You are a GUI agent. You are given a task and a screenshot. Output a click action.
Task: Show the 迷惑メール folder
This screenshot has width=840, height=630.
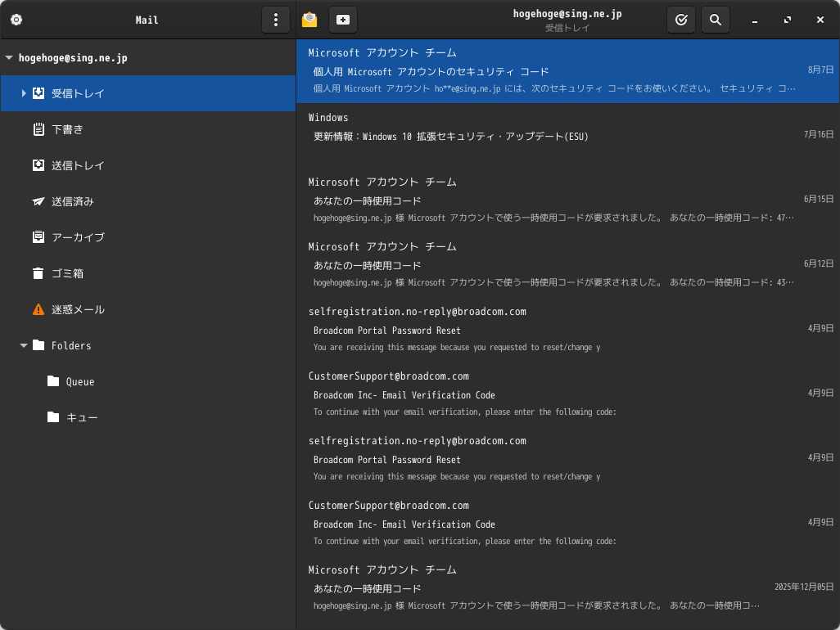(x=148, y=309)
